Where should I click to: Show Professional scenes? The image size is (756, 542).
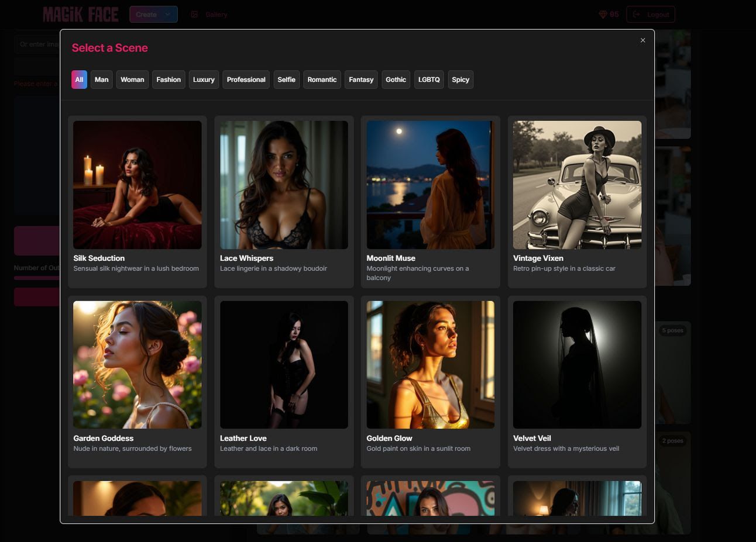[x=246, y=80]
